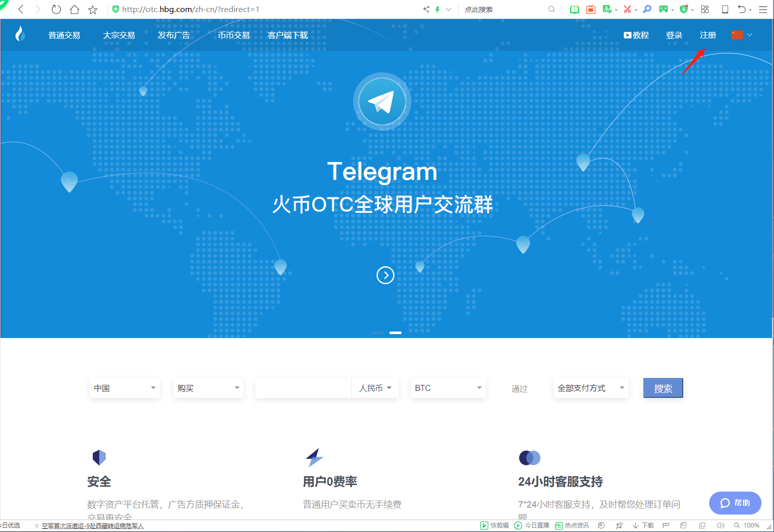Open 下载 downloads in status bar
774x532 pixels.
pos(643,526)
